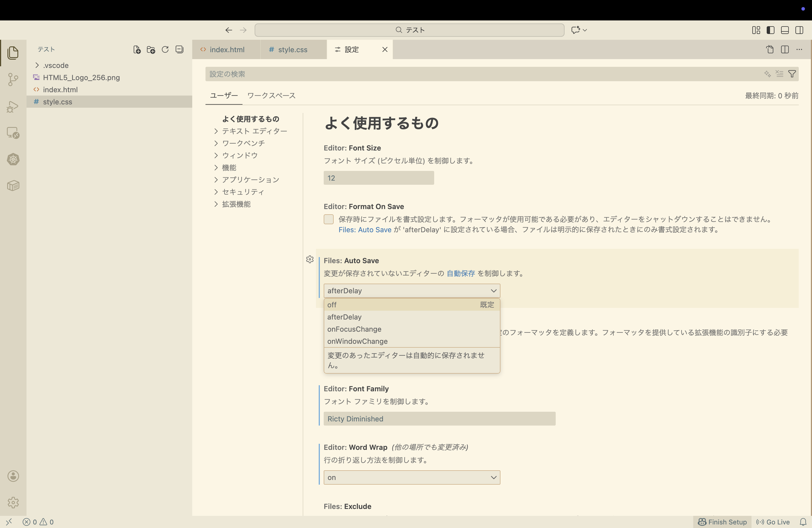Open the Source Control view
This screenshot has height=528, width=812.
[13, 80]
